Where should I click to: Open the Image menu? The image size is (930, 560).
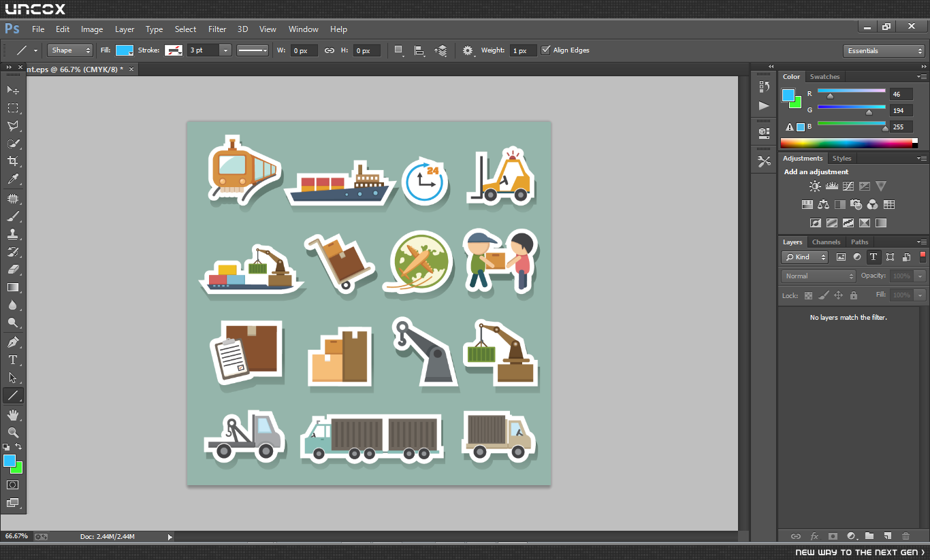(92, 29)
